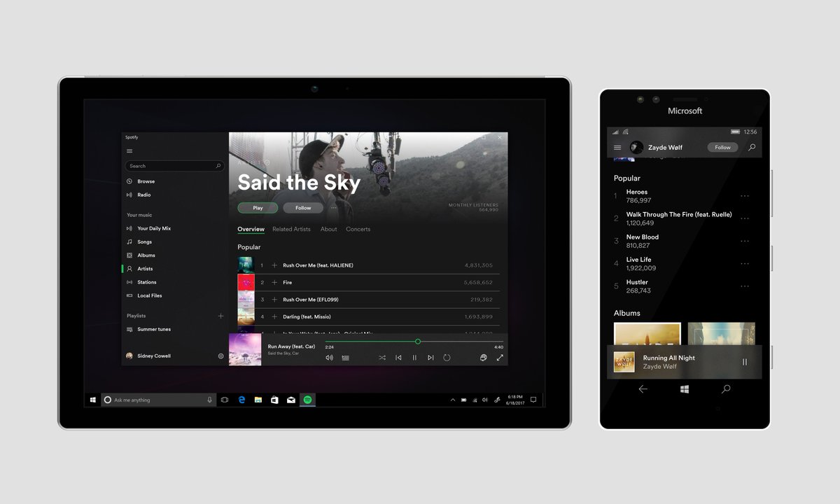
Task: Open the play queue icon
Action: pos(345,358)
